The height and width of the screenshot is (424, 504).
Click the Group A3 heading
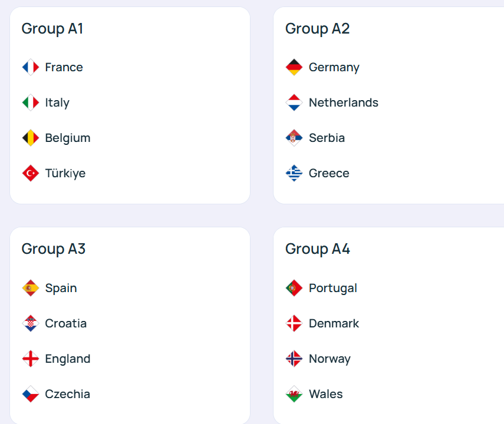54,249
